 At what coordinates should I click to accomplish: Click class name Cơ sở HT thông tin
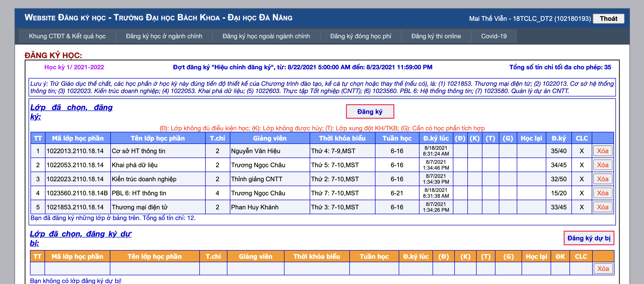click(x=138, y=151)
